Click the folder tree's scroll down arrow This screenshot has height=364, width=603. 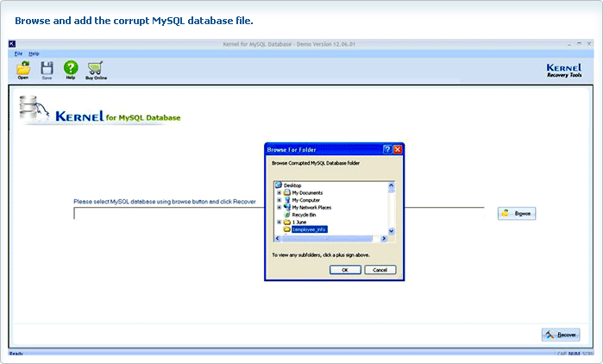(x=391, y=231)
